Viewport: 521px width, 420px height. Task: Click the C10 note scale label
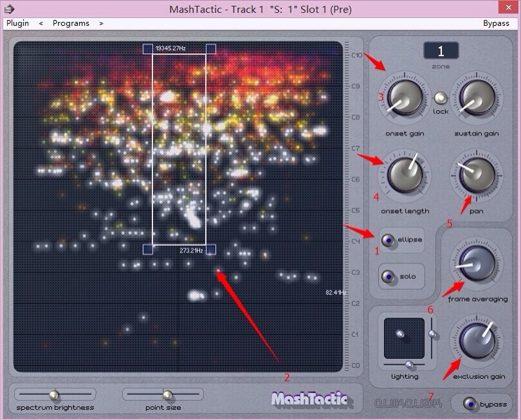(x=357, y=55)
